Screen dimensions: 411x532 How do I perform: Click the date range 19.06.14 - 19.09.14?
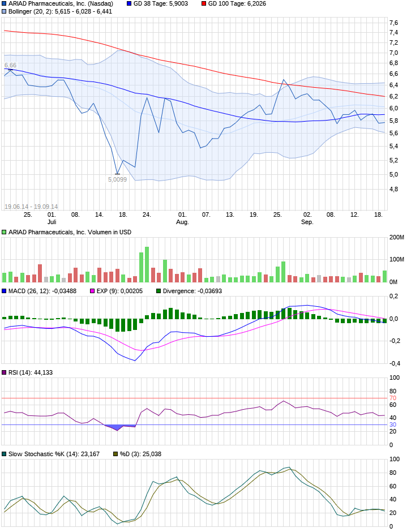(31, 207)
